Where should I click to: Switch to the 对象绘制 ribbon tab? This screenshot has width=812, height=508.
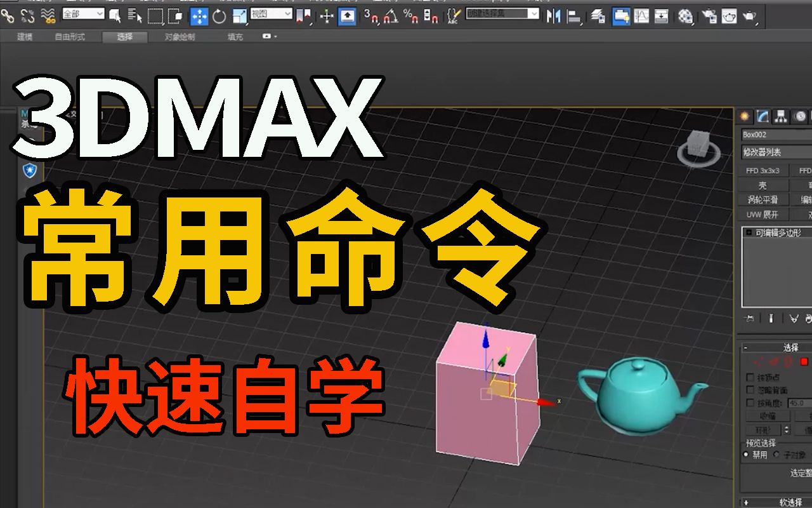[180, 37]
